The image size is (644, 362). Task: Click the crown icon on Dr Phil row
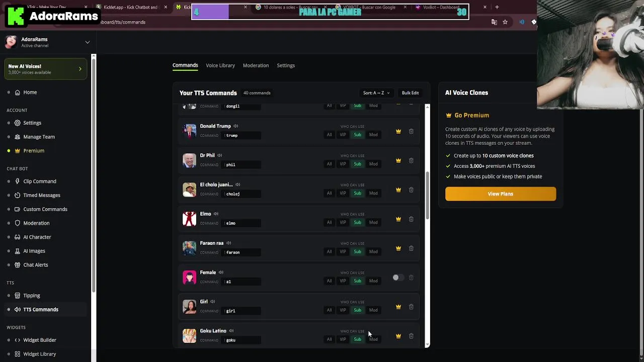(x=398, y=160)
